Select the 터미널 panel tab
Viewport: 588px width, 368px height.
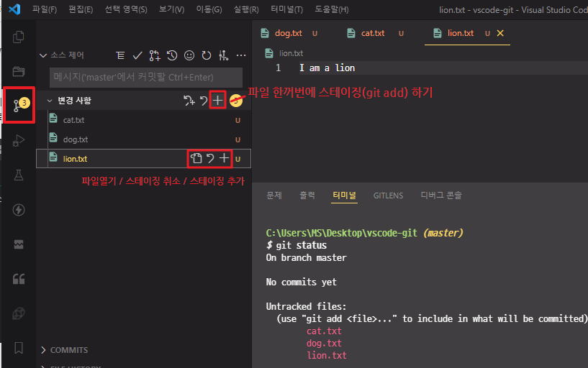click(344, 195)
